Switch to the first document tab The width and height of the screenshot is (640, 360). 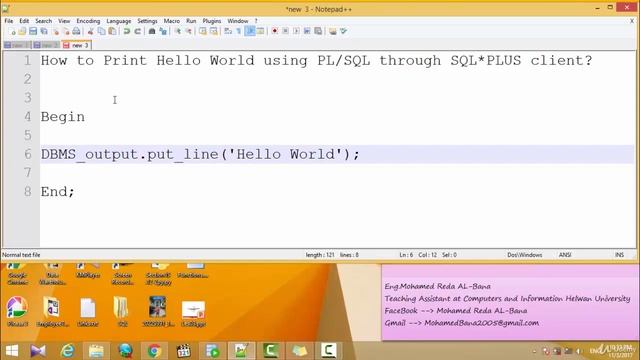(x=17, y=45)
